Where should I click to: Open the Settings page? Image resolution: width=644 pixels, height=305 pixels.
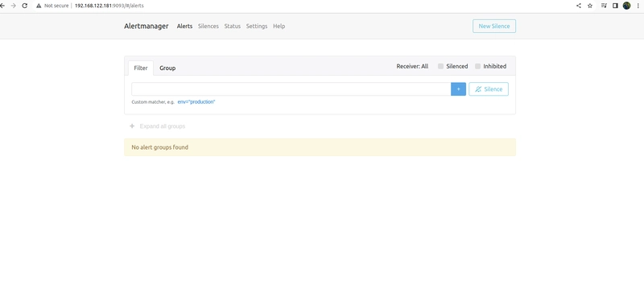tap(257, 26)
